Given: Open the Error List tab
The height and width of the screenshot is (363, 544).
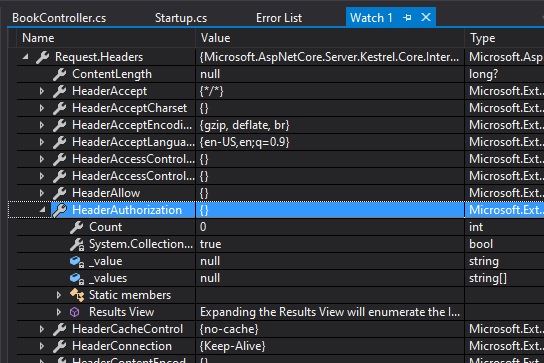Looking at the screenshot, I should [279, 18].
